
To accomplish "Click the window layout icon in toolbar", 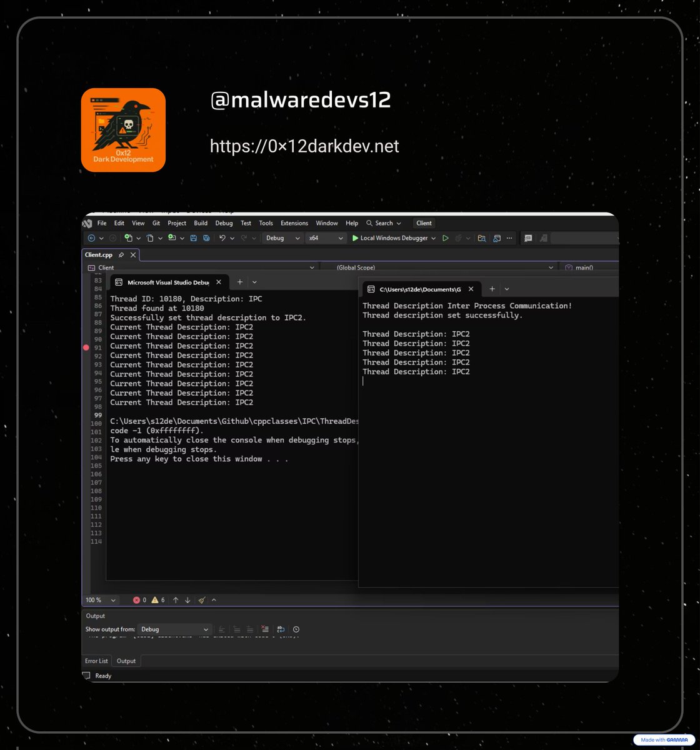I will 497,238.
